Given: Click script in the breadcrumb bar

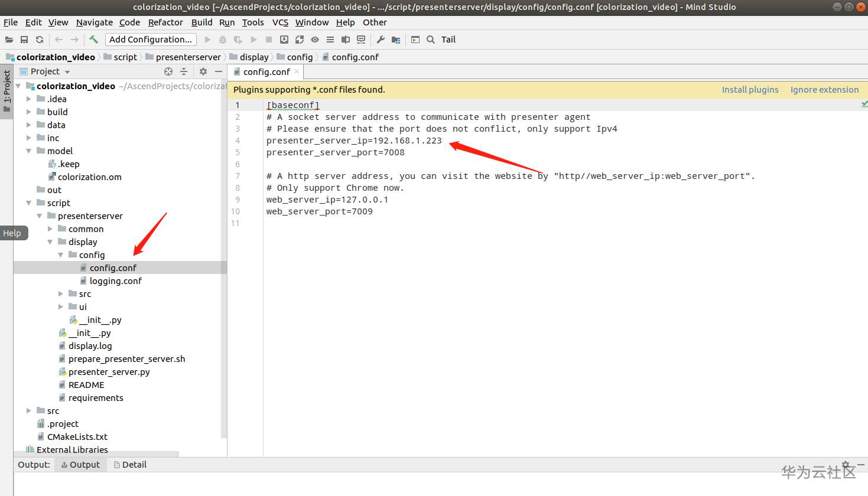Looking at the screenshot, I should click(x=125, y=57).
